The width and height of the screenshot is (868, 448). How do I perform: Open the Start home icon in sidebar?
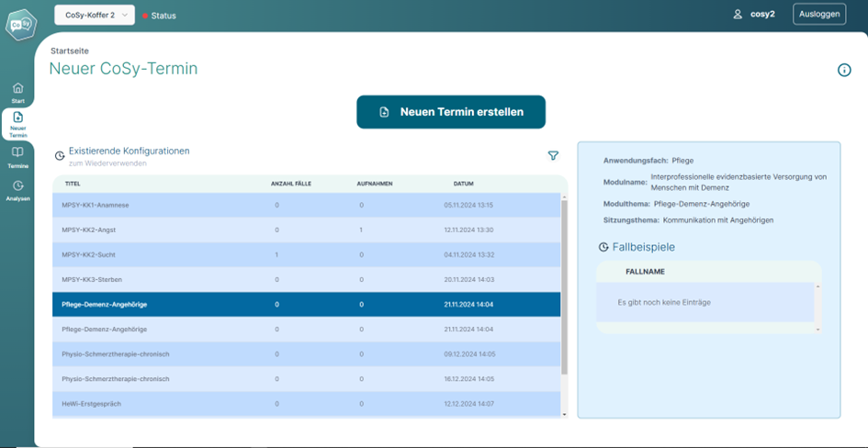17,88
